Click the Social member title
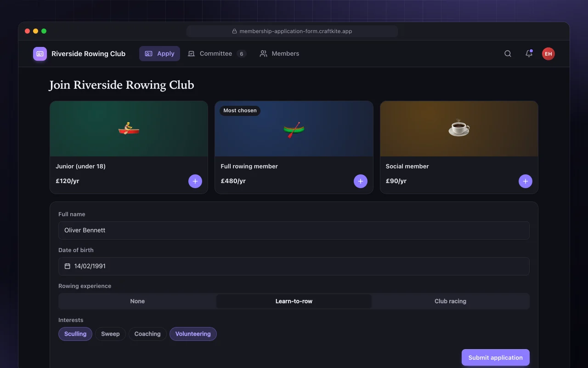 pos(407,167)
